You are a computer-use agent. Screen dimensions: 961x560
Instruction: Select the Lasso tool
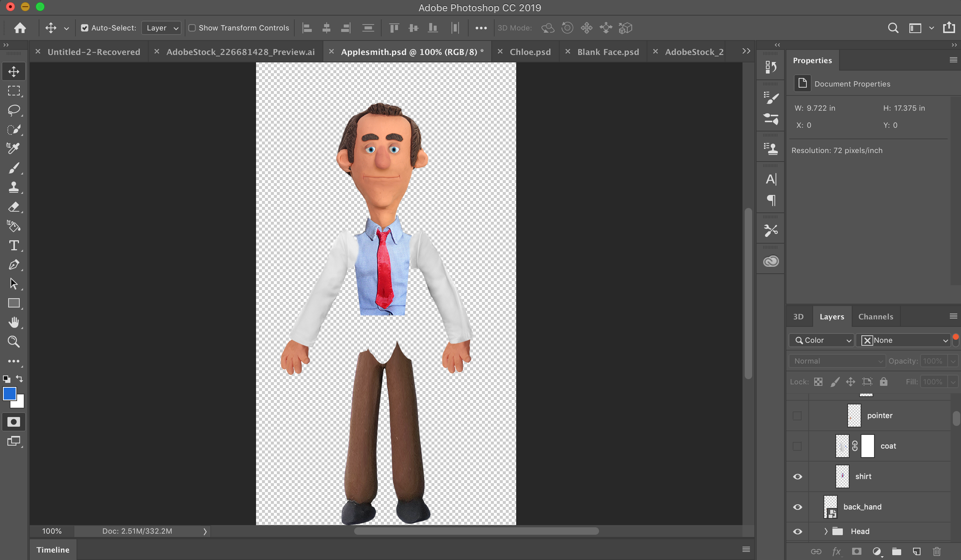14,110
